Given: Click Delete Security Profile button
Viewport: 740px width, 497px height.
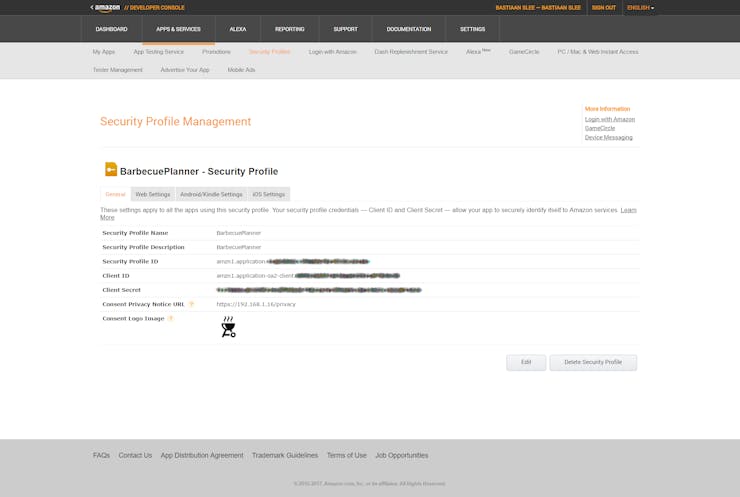Looking at the screenshot, I should pyautogui.click(x=593, y=362).
